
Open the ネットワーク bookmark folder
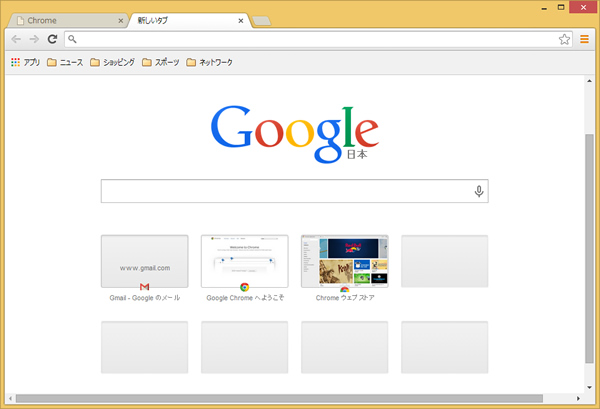click(x=209, y=62)
